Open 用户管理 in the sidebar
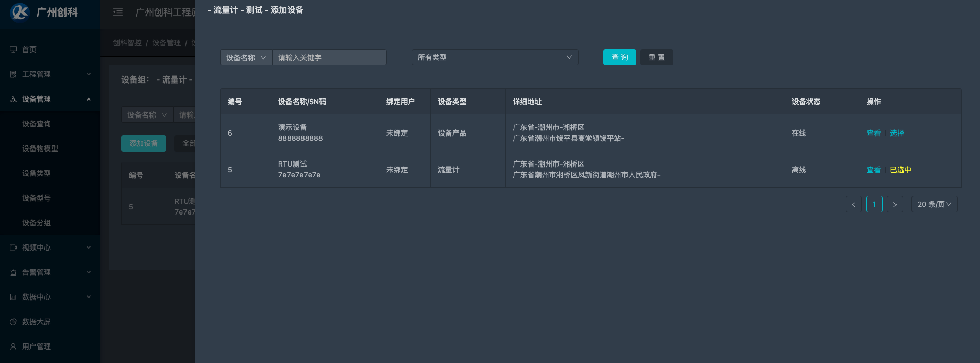The height and width of the screenshot is (363, 980). [x=50, y=346]
